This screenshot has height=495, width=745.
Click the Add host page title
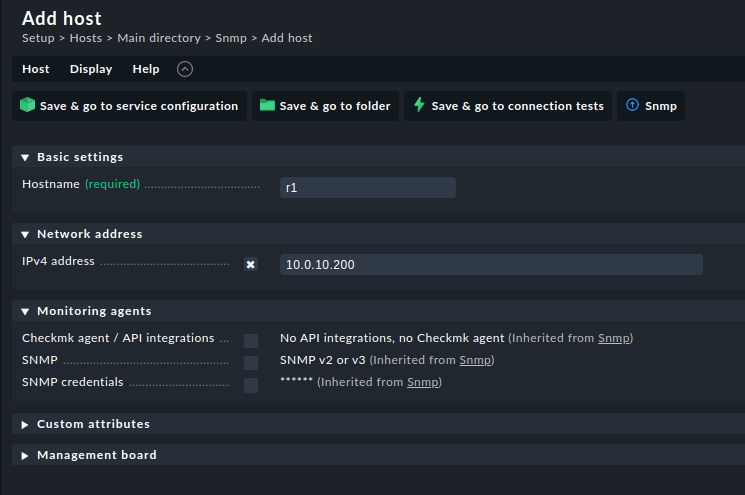coord(62,19)
